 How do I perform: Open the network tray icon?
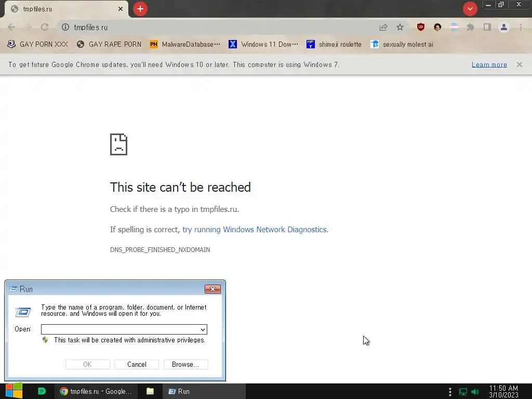click(x=463, y=392)
